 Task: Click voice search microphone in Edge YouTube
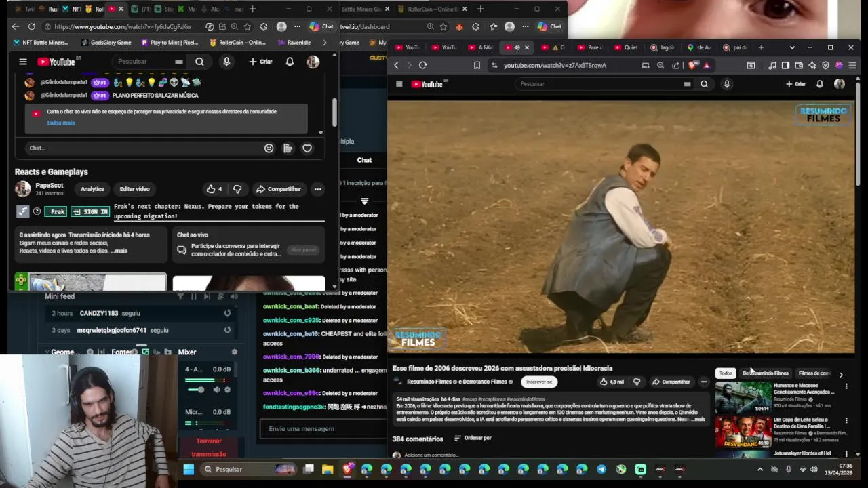tap(226, 62)
